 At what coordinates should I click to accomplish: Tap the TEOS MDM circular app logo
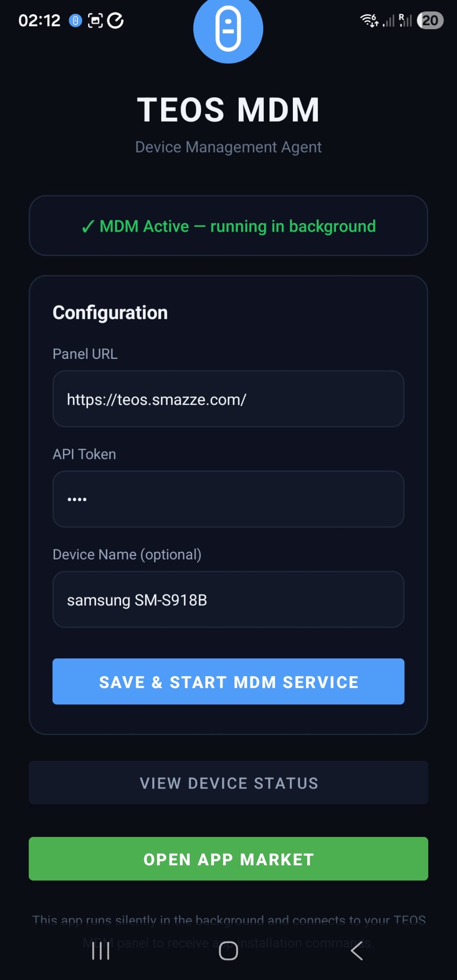[x=228, y=29]
